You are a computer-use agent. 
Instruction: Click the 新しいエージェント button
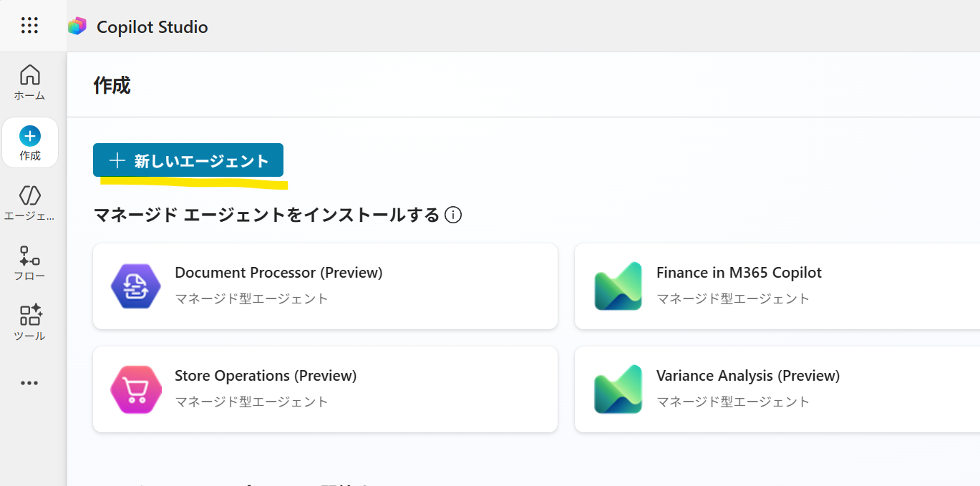tap(188, 160)
